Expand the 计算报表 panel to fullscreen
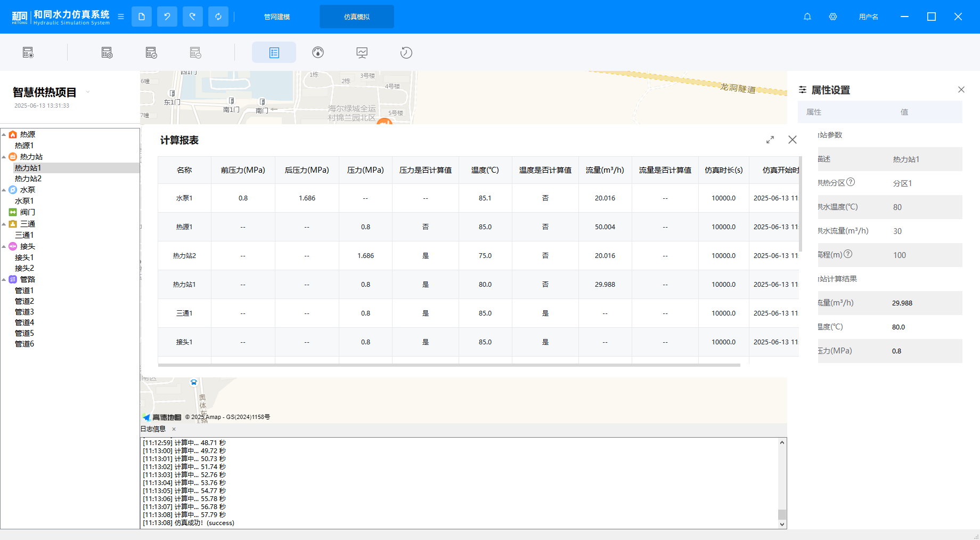 pos(770,140)
